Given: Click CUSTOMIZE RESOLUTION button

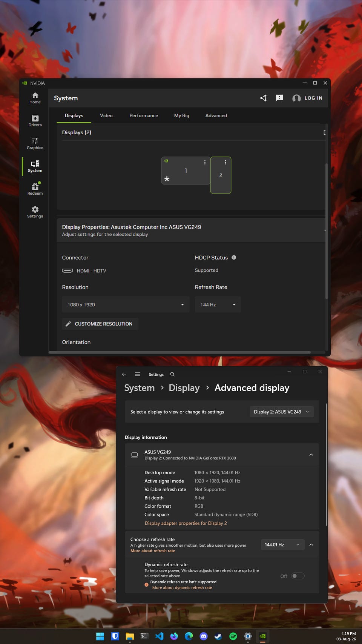Looking at the screenshot, I should [100, 324].
